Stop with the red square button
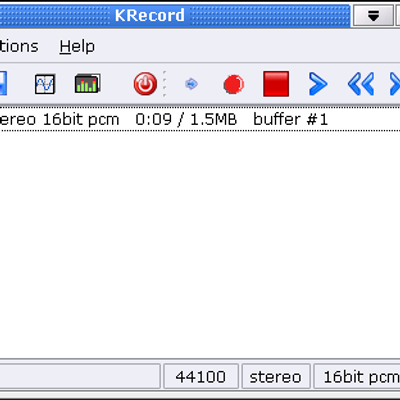 click(x=276, y=84)
